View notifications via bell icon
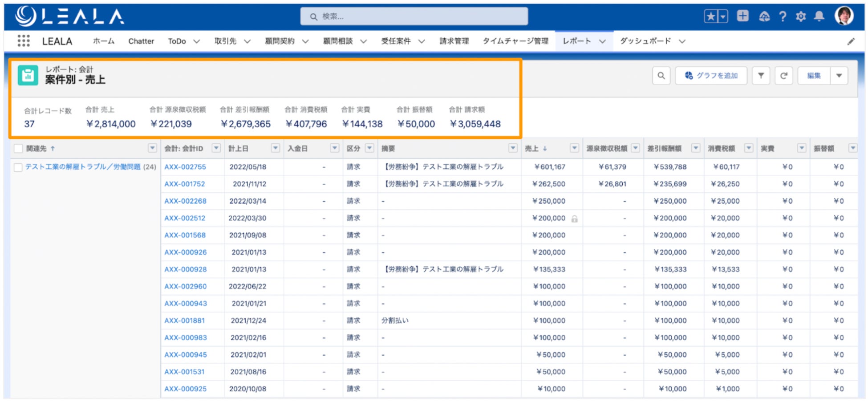The image size is (868, 402). [x=819, y=16]
